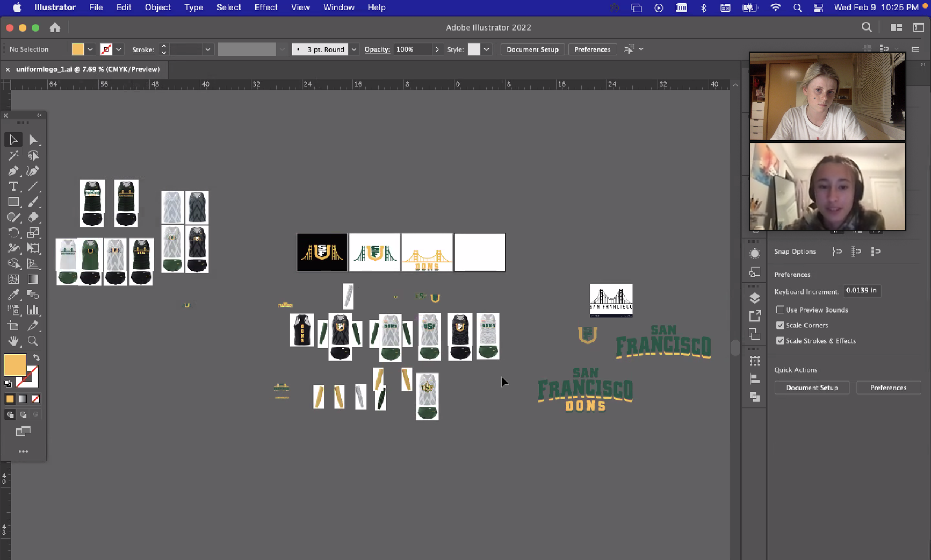Select the Direct Selection tool

point(33,140)
